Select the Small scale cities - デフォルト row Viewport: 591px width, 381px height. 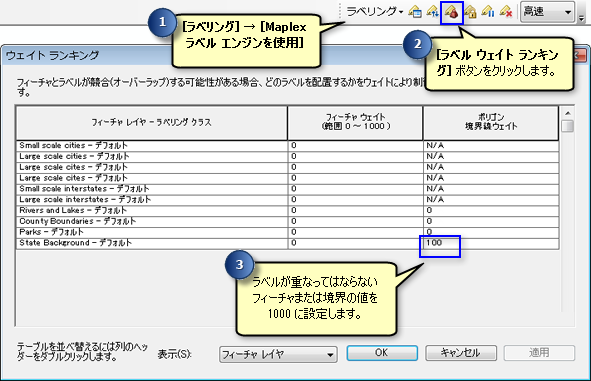point(287,145)
